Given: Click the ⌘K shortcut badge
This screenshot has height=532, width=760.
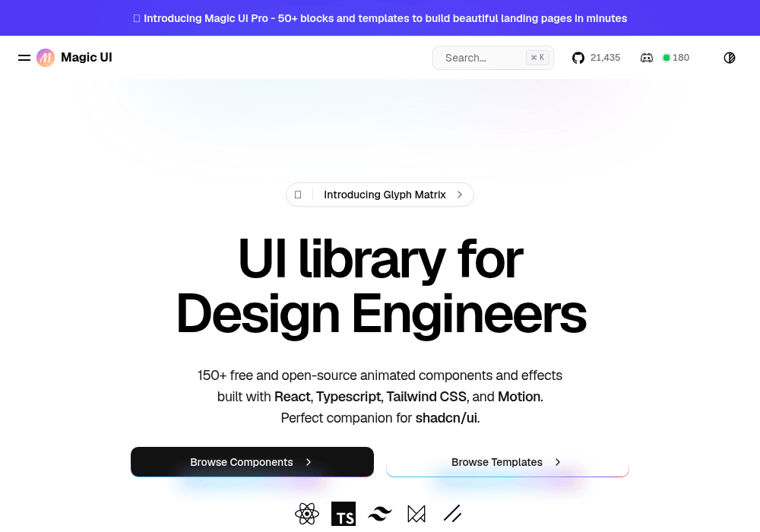Looking at the screenshot, I should 537,58.
